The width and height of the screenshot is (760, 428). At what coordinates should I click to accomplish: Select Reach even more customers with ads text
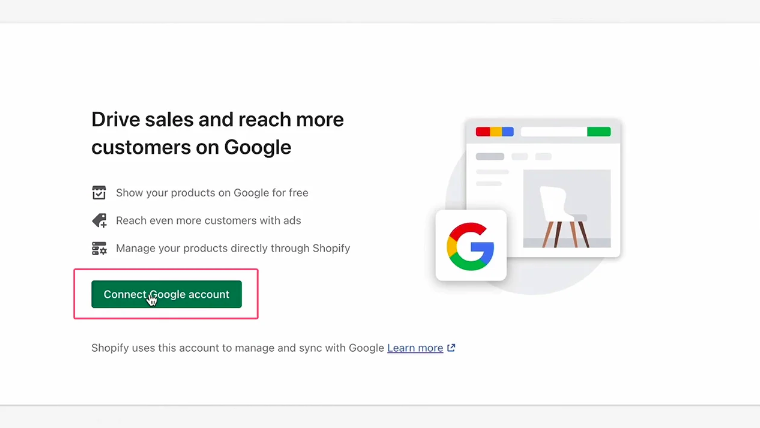[x=208, y=220]
